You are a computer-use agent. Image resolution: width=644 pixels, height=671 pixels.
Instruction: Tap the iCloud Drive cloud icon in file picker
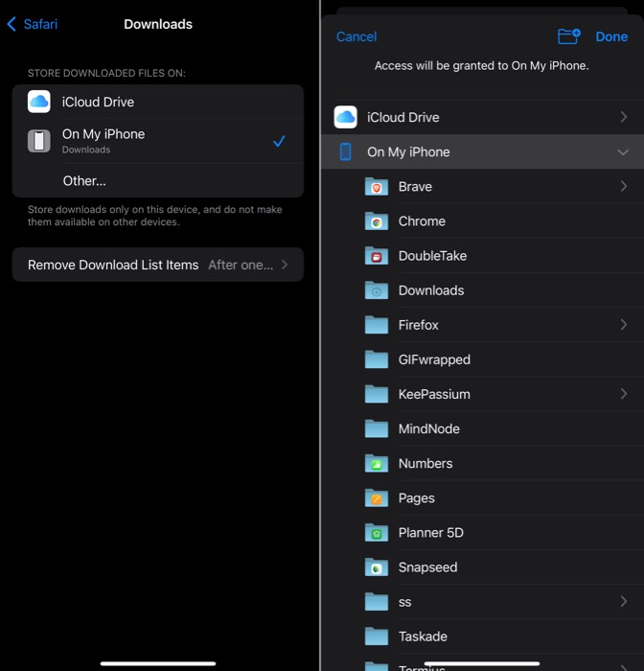point(345,117)
